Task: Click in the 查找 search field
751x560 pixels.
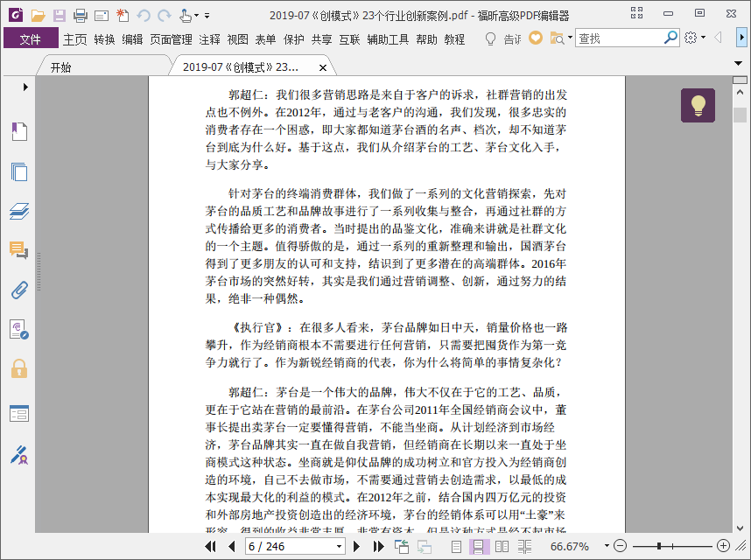Action: (x=621, y=38)
